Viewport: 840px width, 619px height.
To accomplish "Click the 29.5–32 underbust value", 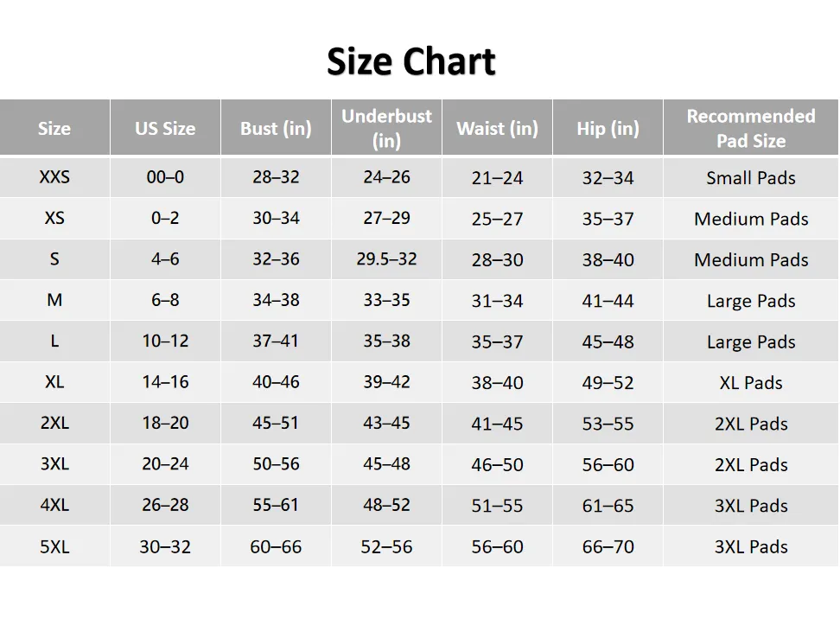I will (x=386, y=259).
